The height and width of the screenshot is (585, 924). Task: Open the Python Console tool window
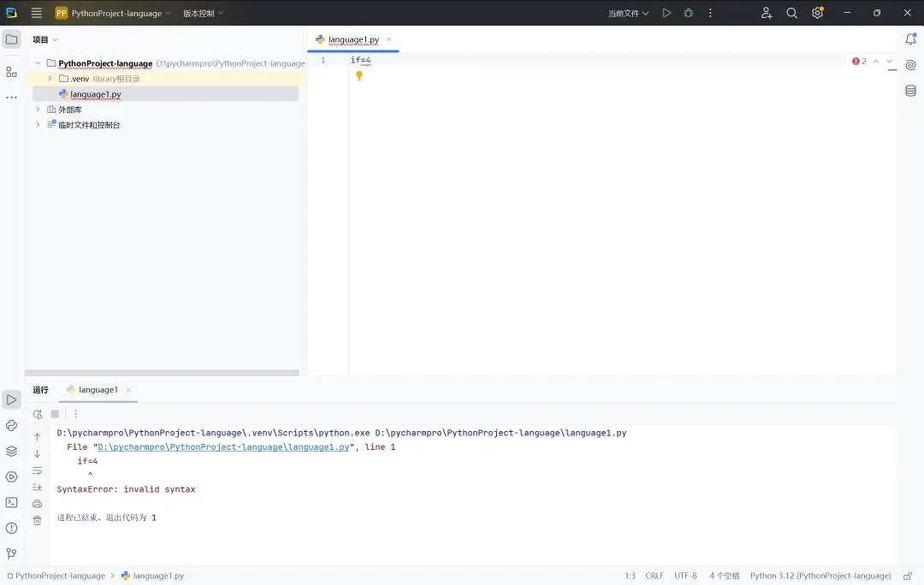point(11,425)
